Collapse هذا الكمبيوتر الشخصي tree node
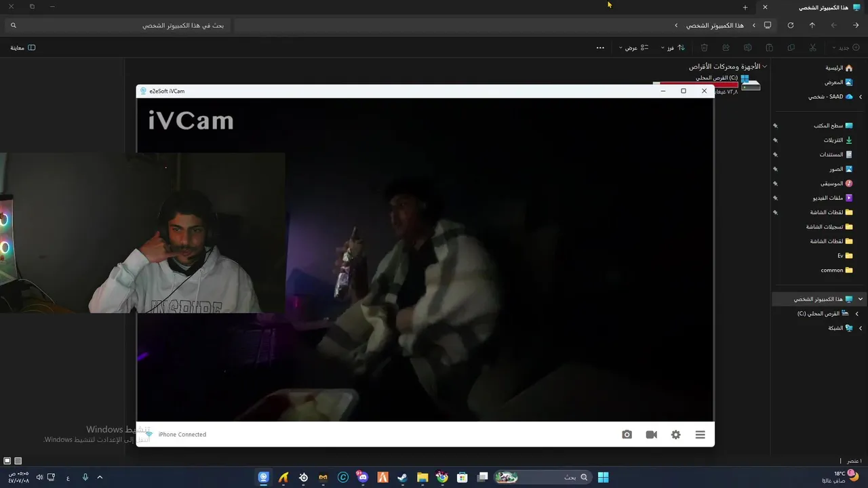 tap(861, 299)
